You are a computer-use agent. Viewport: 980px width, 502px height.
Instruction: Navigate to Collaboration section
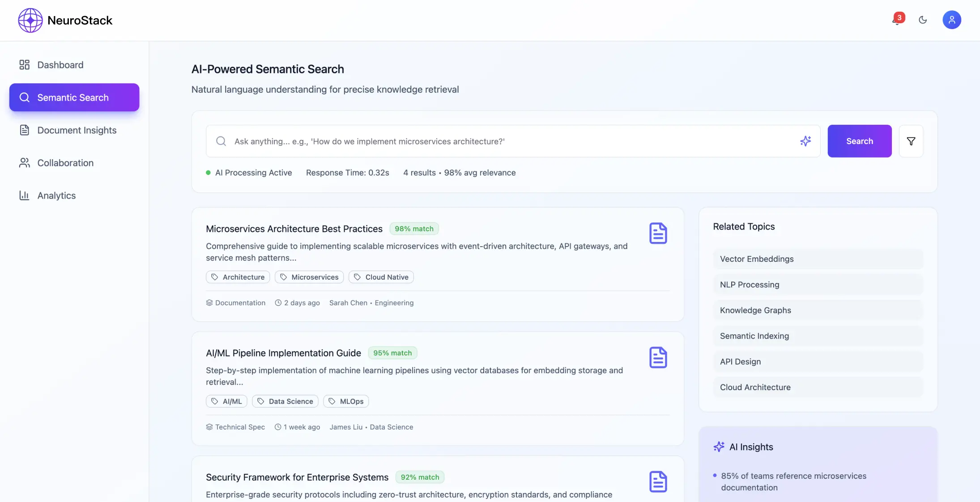pos(65,163)
